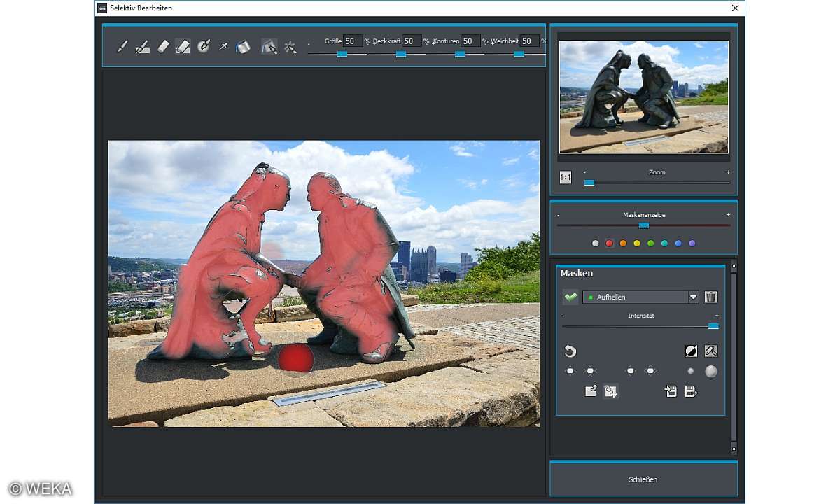Click the Maskenanzeige minus sign

tap(559, 215)
